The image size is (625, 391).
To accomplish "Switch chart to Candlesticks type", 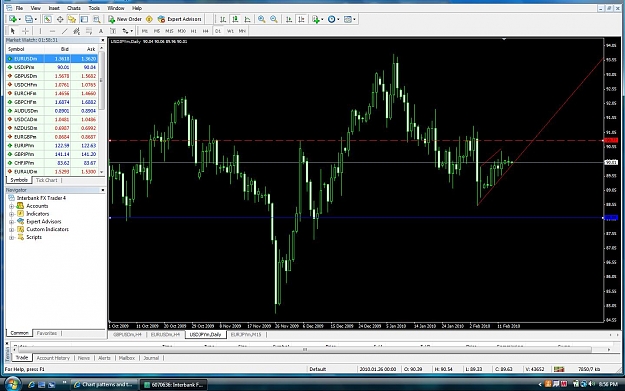I will click(x=235, y=19).
